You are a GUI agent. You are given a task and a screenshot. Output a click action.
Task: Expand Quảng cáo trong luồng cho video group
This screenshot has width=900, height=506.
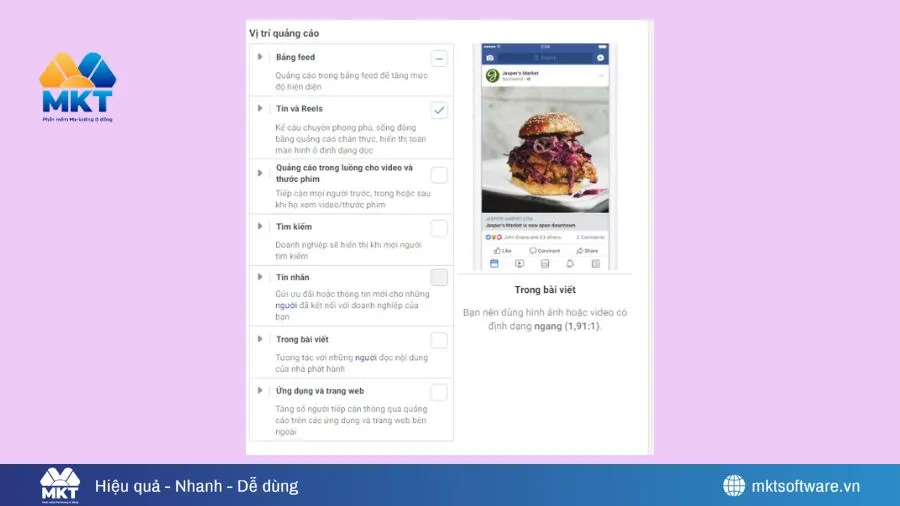(x=260, y=173)
